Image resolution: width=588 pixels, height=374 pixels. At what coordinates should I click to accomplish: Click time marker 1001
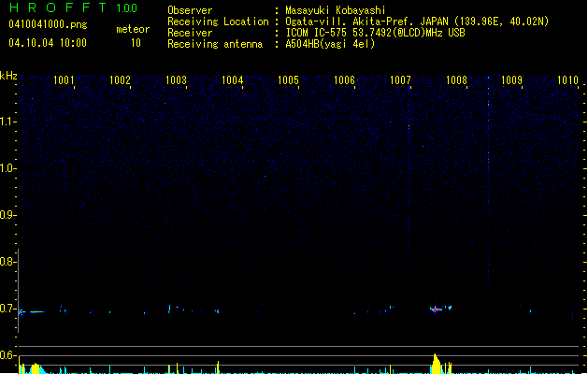pyautogui.click(x=64, y=80)
